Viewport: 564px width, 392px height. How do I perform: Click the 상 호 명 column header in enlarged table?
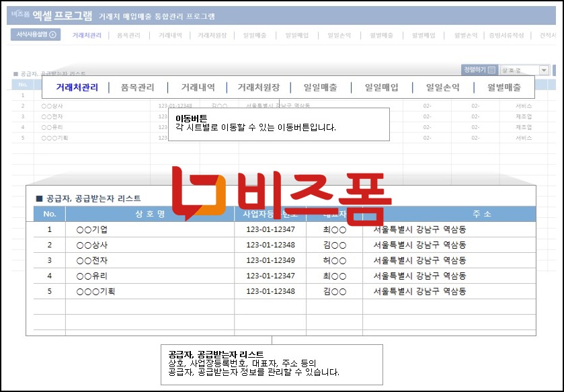(150, 214)
